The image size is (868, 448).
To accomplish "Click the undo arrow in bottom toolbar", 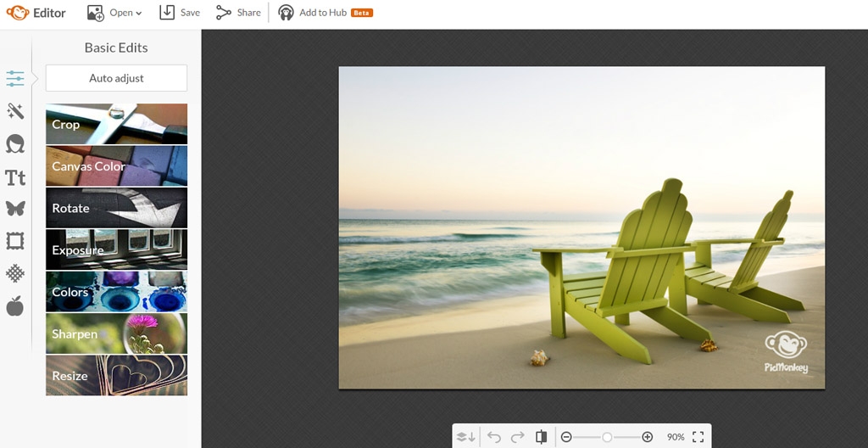I will [494, 437].
